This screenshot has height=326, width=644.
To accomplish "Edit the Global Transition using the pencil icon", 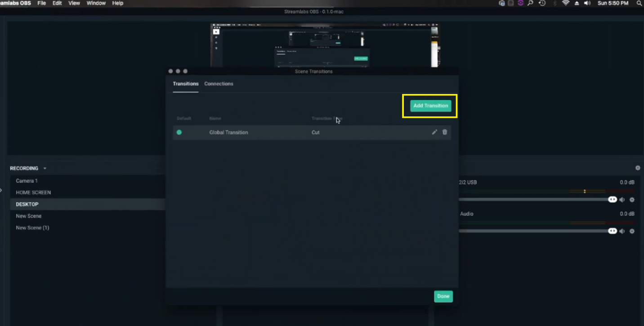I will pyautogui.click(x=434, y=132).
